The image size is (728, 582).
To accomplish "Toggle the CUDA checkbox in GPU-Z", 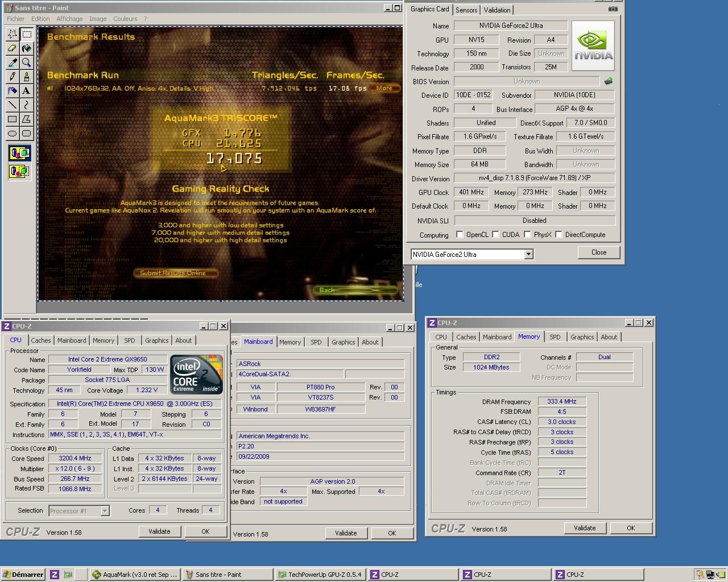I will point(495,235).
